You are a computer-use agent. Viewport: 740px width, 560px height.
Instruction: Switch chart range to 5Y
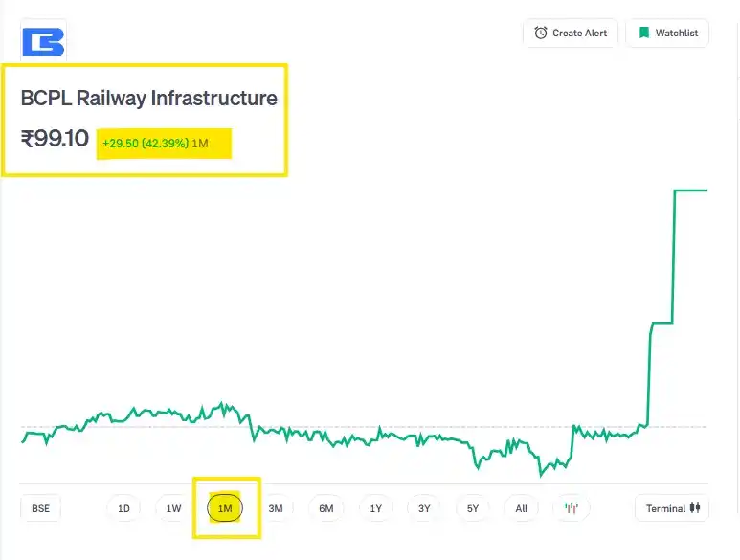473,508
